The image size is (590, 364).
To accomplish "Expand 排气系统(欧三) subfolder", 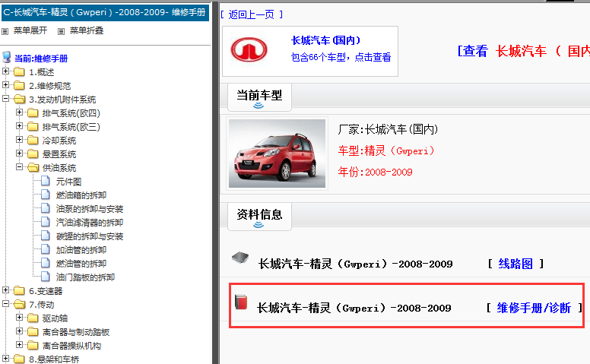I will 19,126.
